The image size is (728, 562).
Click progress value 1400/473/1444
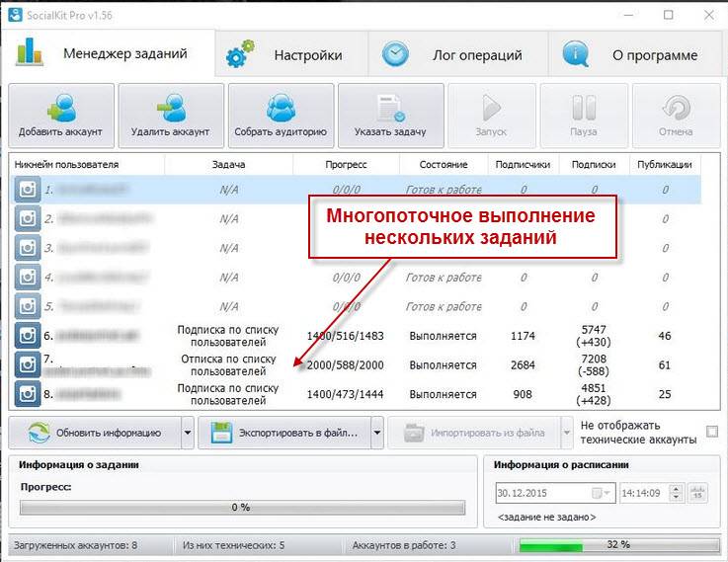coord(346,394)
